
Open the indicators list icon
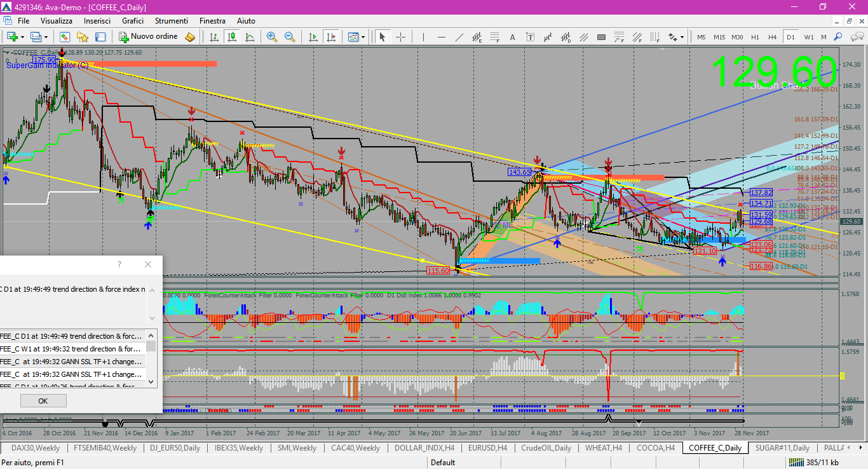click(x=353, y=37)
